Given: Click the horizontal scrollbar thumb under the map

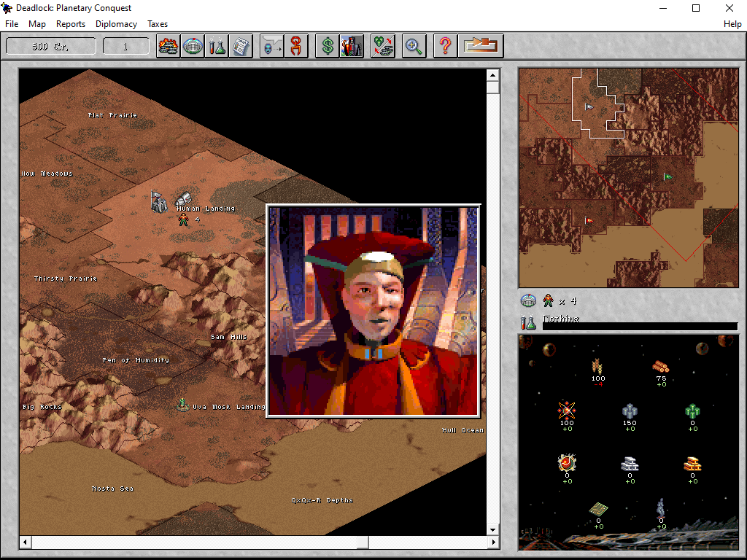Looking at the screenshot, I should [363, 542].
